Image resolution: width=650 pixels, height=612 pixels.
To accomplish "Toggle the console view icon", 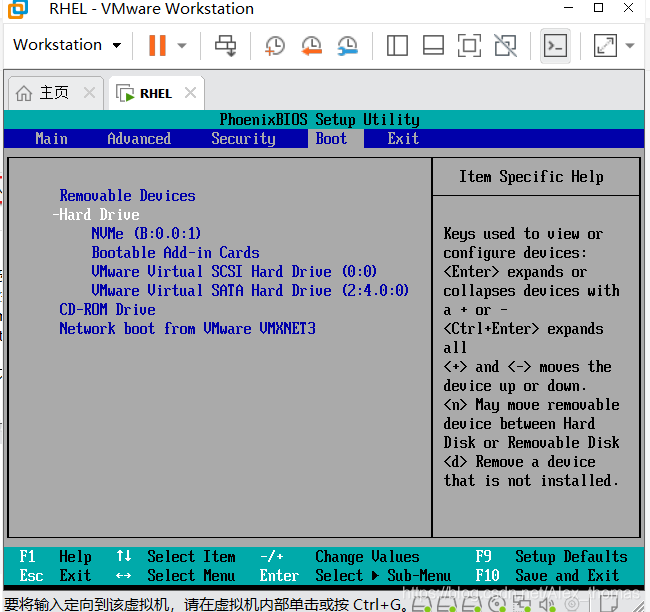I will coord(555,46).
